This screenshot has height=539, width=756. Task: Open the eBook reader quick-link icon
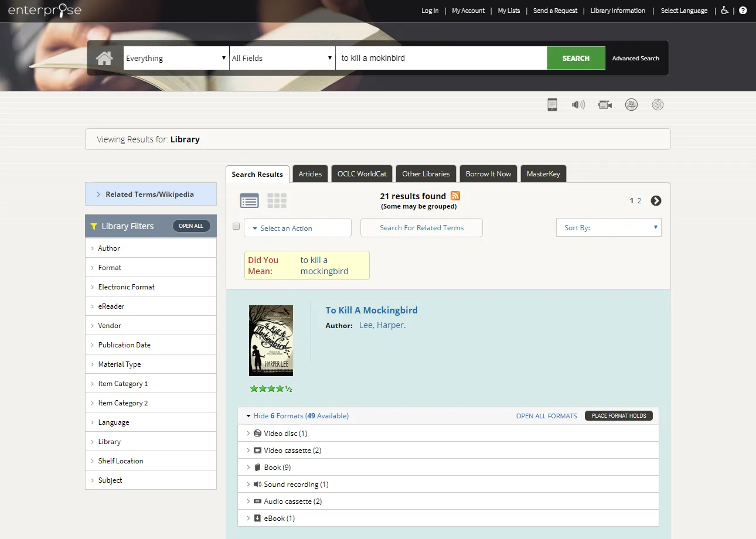click(x=552, y=105)
